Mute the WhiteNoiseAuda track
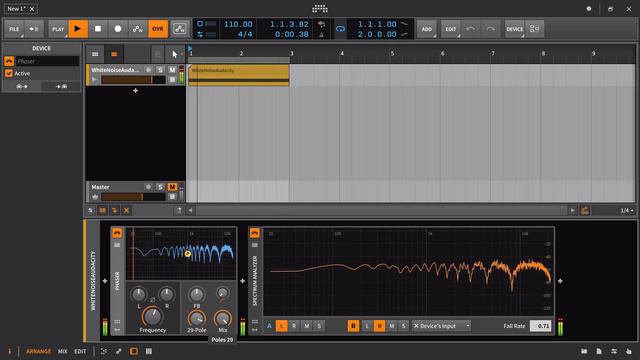Image resolution: width=640 pixels, height=360 pixels. pyautogui.click(x=172, y=70)
